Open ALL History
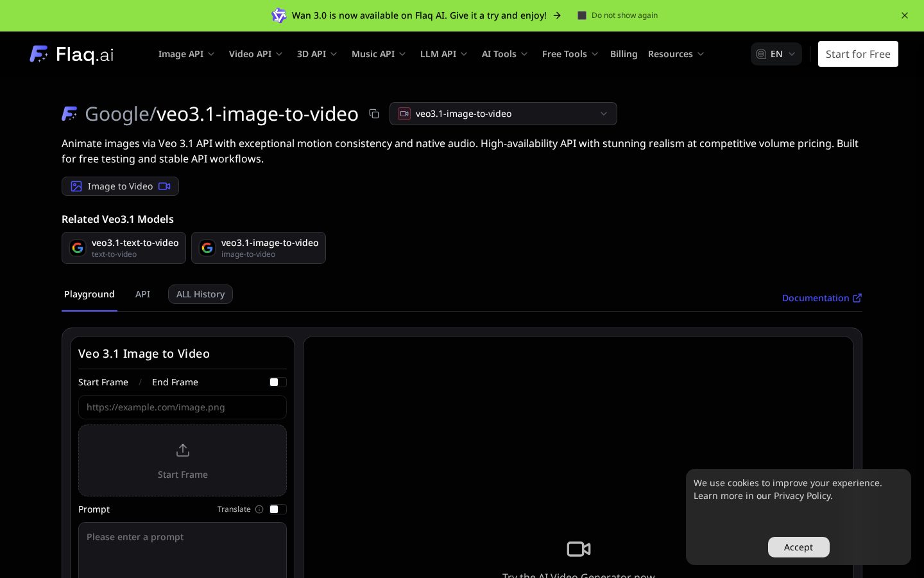The width and height of the screenshot is (924, 578). pyautogui.click(x=200, y=294)
